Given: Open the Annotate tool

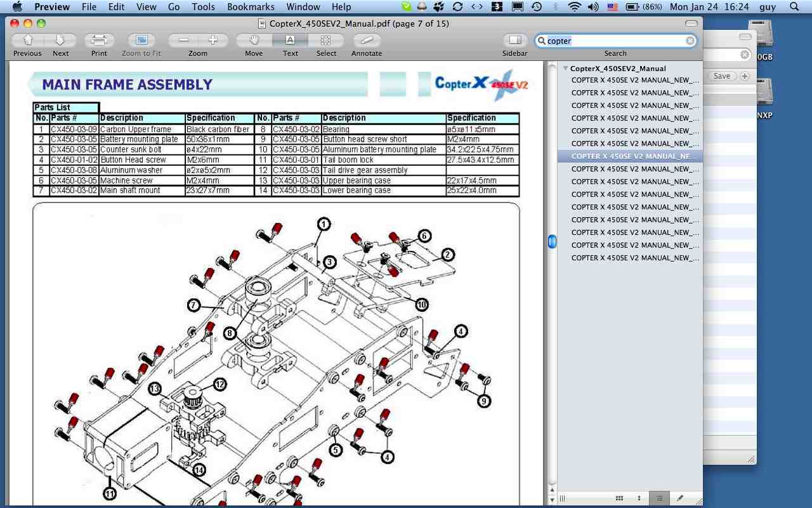Looking at the screenshot, I should pos(367,41).
